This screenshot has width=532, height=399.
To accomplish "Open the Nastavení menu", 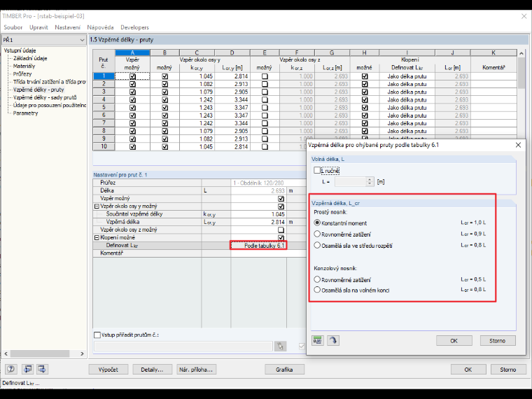I will tap(67, 27).
